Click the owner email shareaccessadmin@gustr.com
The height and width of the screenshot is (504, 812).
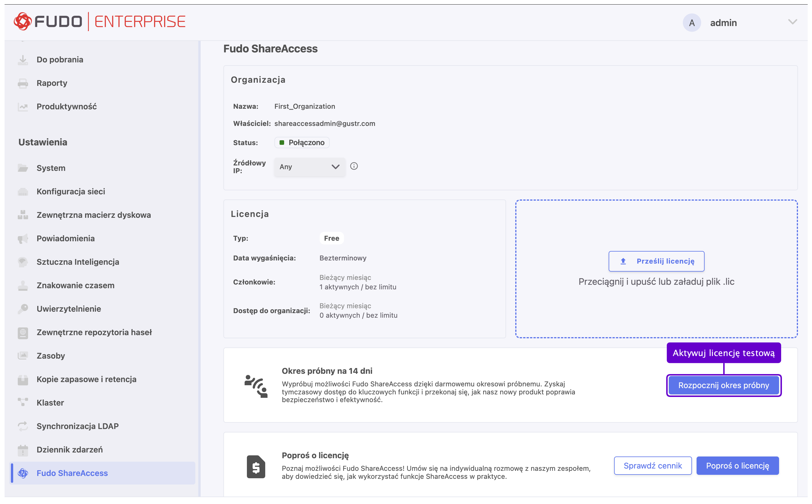325,124
